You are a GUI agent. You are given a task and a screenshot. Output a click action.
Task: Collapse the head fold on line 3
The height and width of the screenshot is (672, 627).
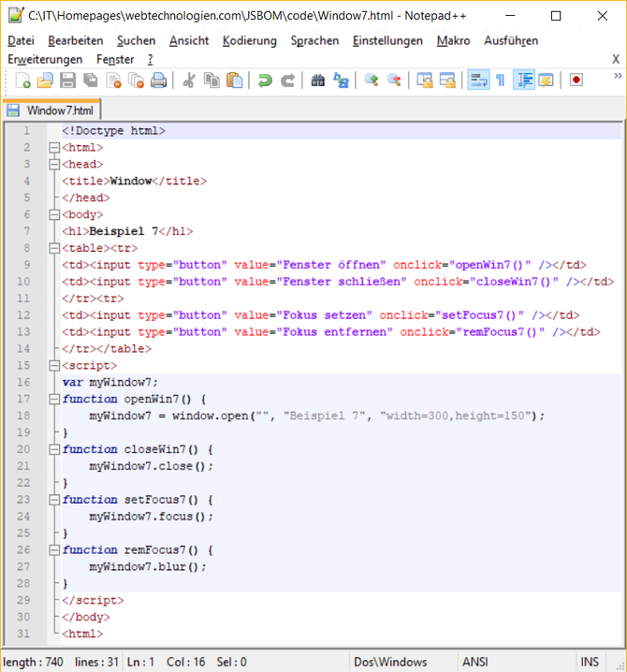click(x=54, y=165)
